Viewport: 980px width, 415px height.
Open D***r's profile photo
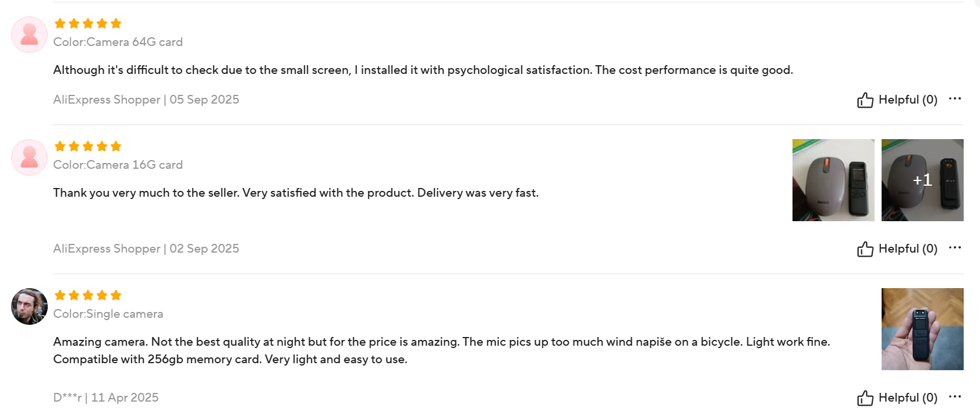pos(29,306)
